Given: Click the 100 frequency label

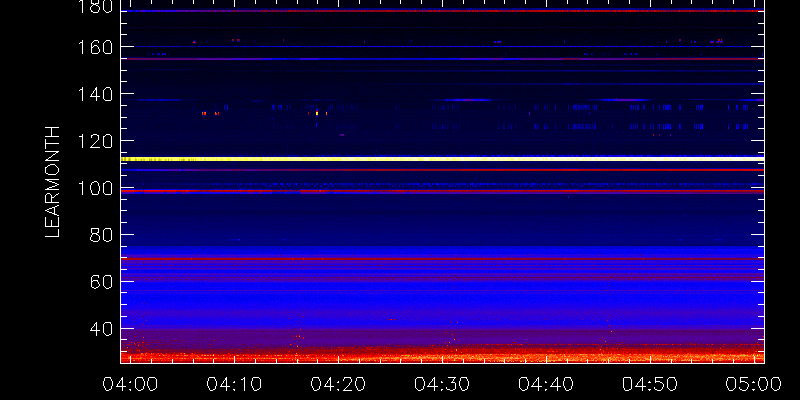Looking at the screenshot, I should (95, 188).
